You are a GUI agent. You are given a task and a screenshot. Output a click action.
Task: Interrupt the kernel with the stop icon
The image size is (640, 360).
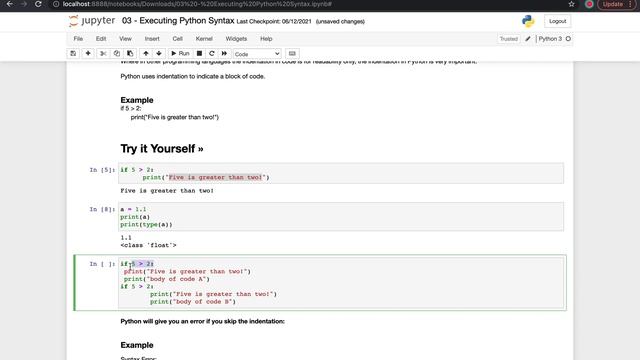(x=199, y=53)
